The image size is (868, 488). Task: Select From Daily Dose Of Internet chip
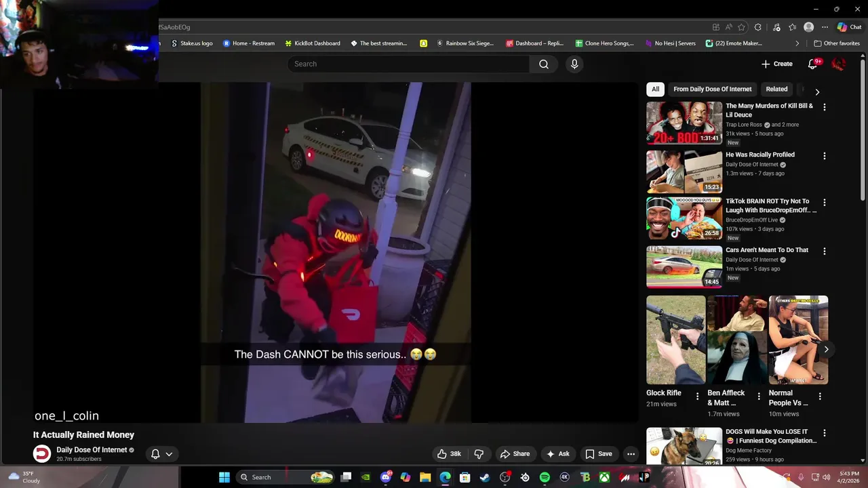tap(712, 89)
